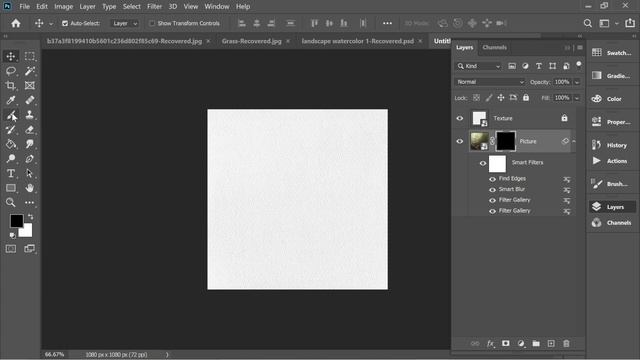Open the Search magnifier icon
Screen dimensions: 640x360
pos(587,23)
